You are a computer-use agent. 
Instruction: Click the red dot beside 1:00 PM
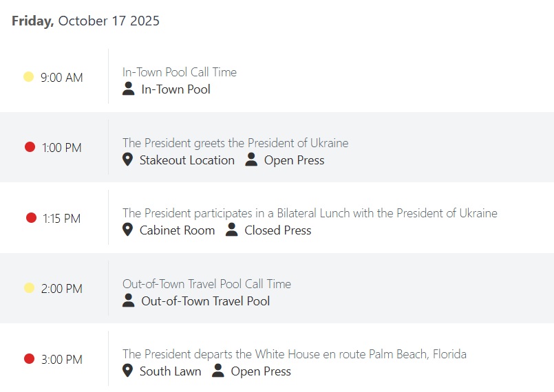(x=30, y=147)
